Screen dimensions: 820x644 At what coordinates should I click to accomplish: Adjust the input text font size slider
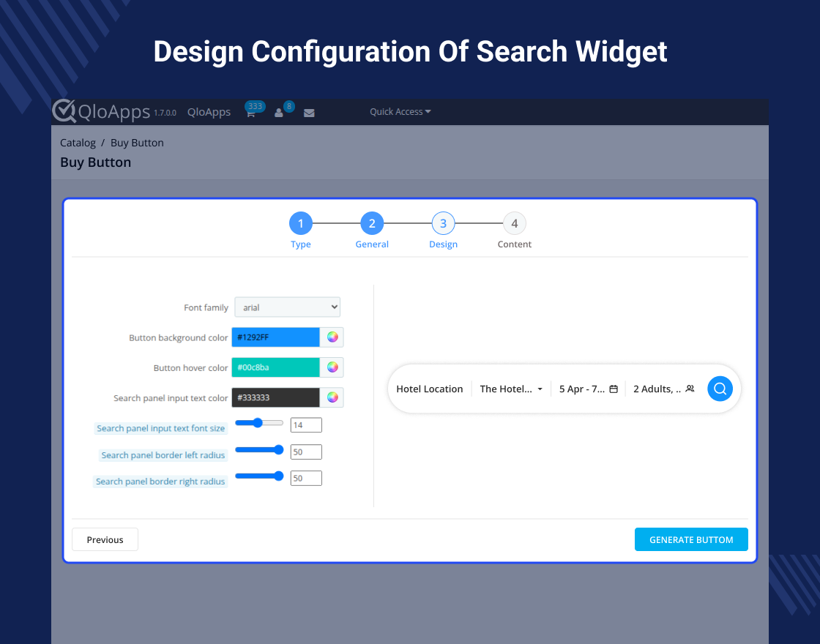coord(259,423)
